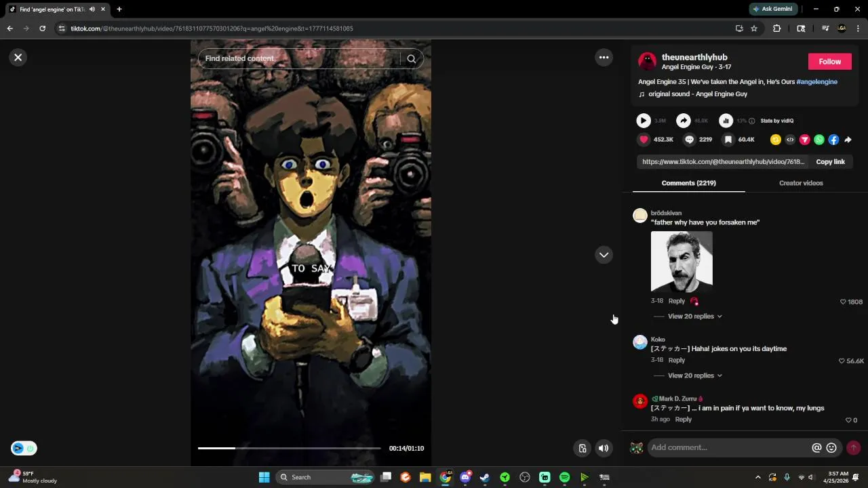Select the Comments (2219) tab
The width and height of the screenshot is (868, 488).
tap(688, 183)
